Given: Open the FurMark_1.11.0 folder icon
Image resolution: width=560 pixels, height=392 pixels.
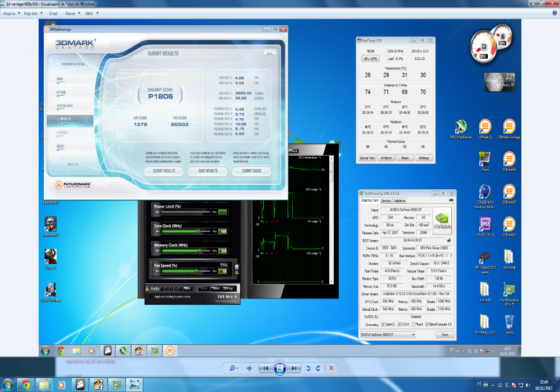Looking at the screenshot, I should coord(485,324).
